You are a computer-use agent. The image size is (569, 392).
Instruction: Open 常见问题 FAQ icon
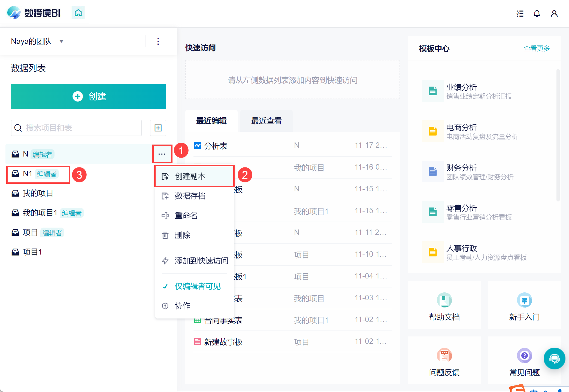pos(524,355)
